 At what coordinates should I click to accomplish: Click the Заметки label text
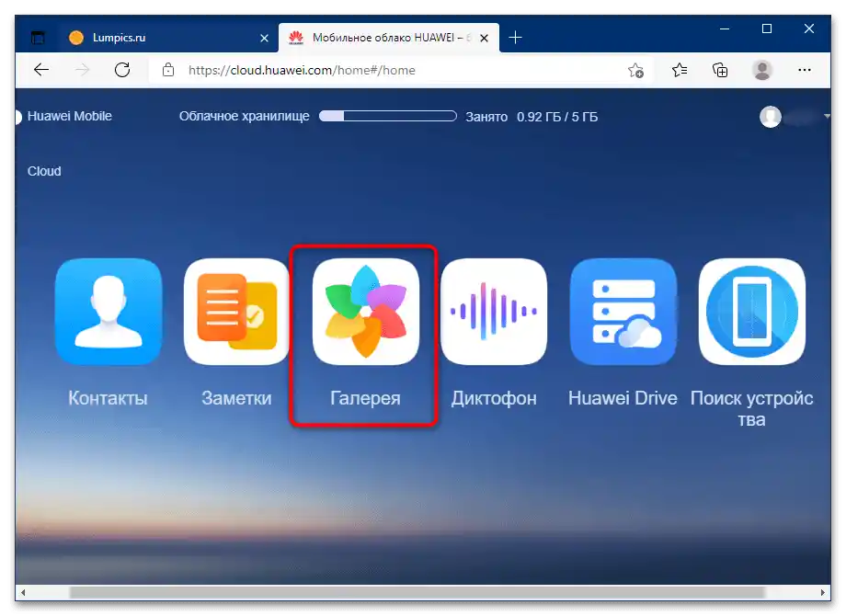(236, 398)
